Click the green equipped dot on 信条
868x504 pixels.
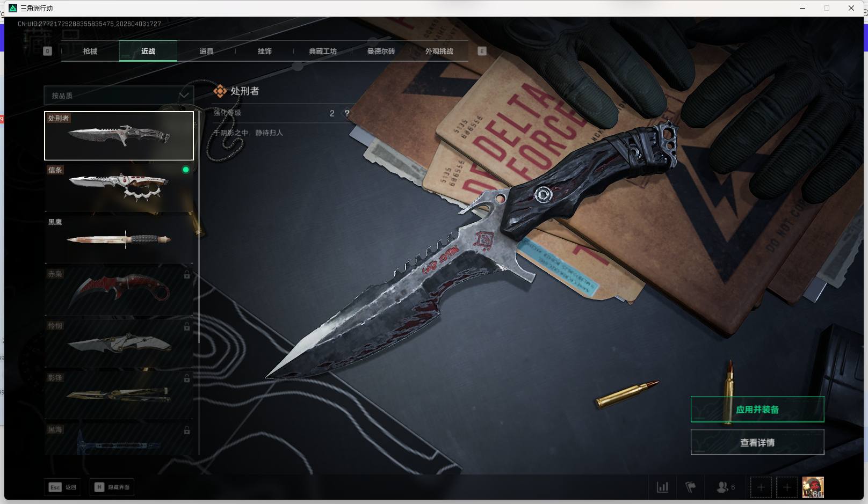coord(186,170)
